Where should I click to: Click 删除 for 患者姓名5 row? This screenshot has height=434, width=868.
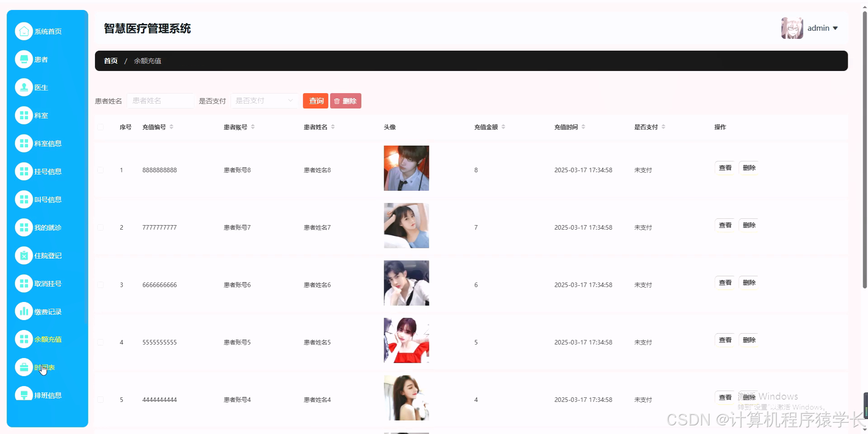point(749,340)
